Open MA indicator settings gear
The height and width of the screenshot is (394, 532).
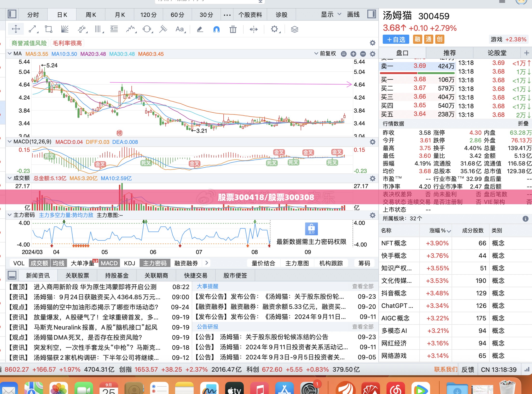pos(372,54)
